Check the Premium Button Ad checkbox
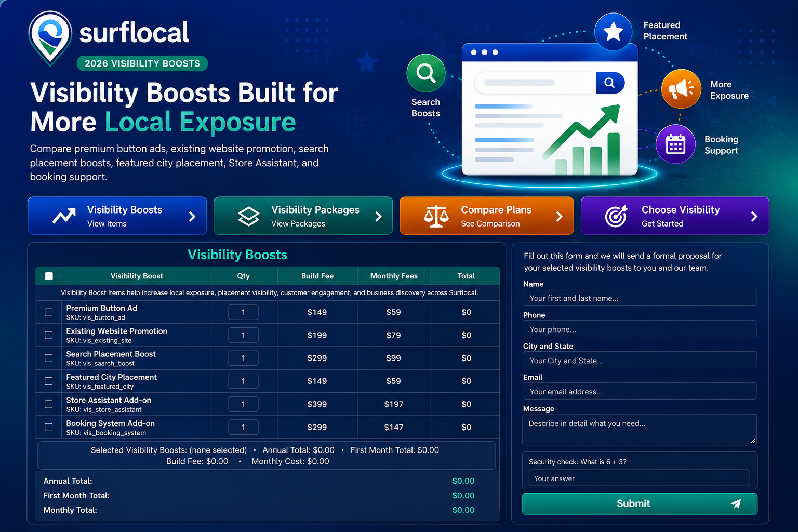Viewport: 798px width, 532px height. click(49, 312)
